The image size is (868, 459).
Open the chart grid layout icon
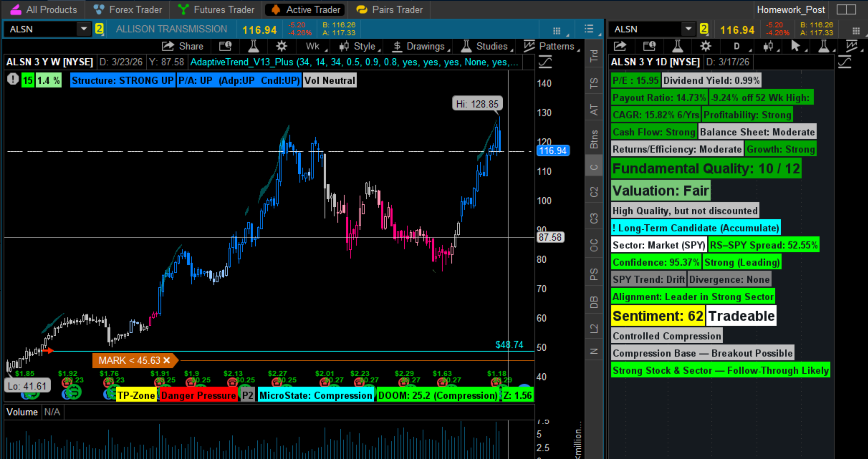coord(557,31)
